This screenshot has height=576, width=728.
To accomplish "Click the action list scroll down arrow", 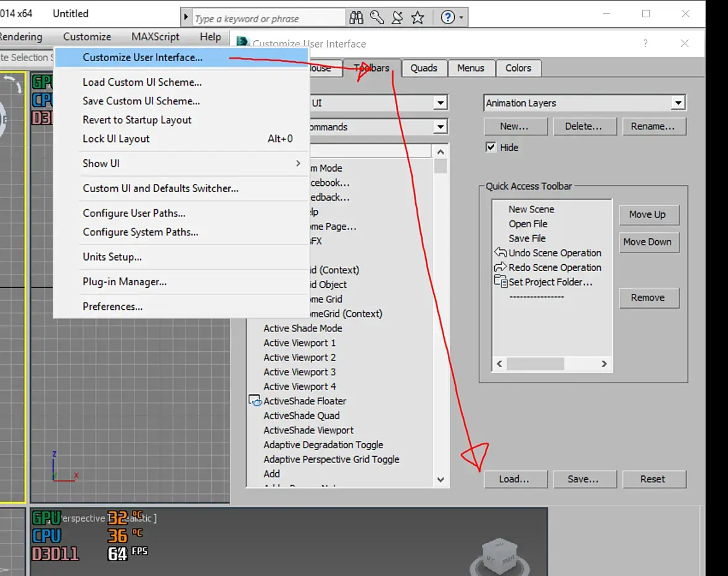I will pyautogui.click(x=441, y=480).
